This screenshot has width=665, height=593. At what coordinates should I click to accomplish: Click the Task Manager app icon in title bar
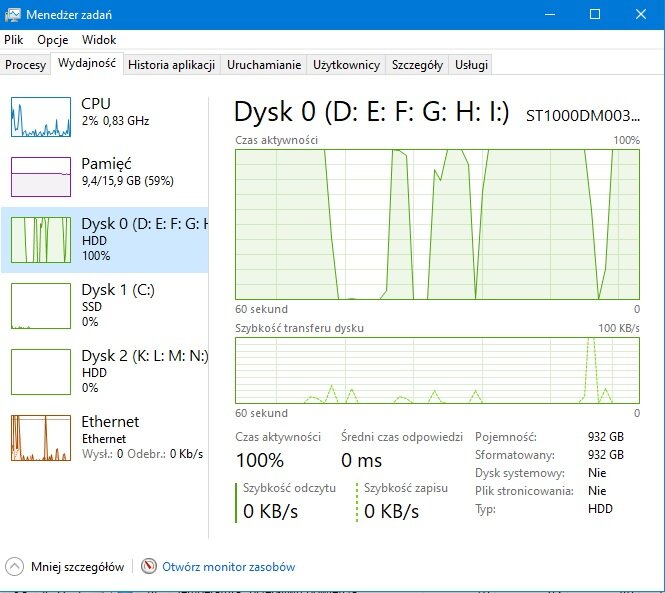(14, 14)
